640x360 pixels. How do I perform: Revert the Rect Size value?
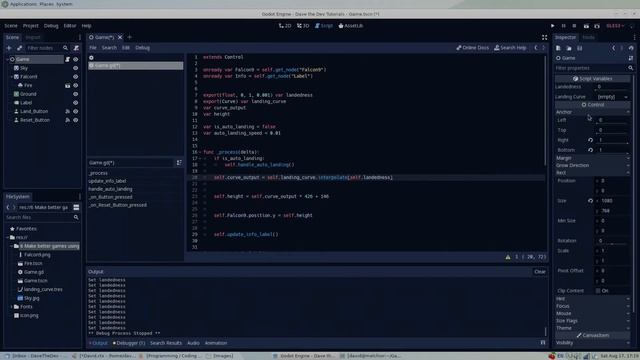click(590, 201)
